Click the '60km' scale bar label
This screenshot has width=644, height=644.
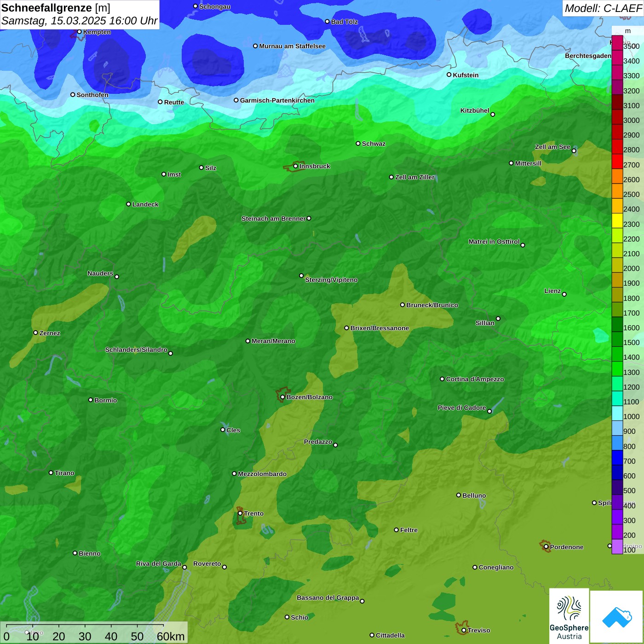pyautogui.click(x=171, y=637)
